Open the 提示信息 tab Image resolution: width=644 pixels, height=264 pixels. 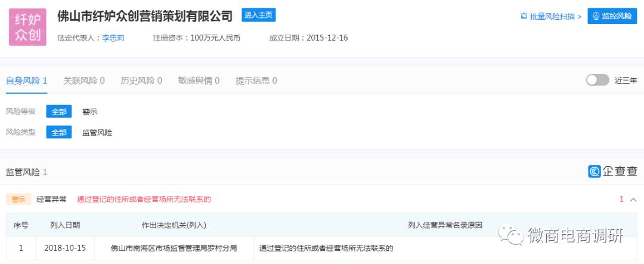pyautogui.click(x=256, y=81)
